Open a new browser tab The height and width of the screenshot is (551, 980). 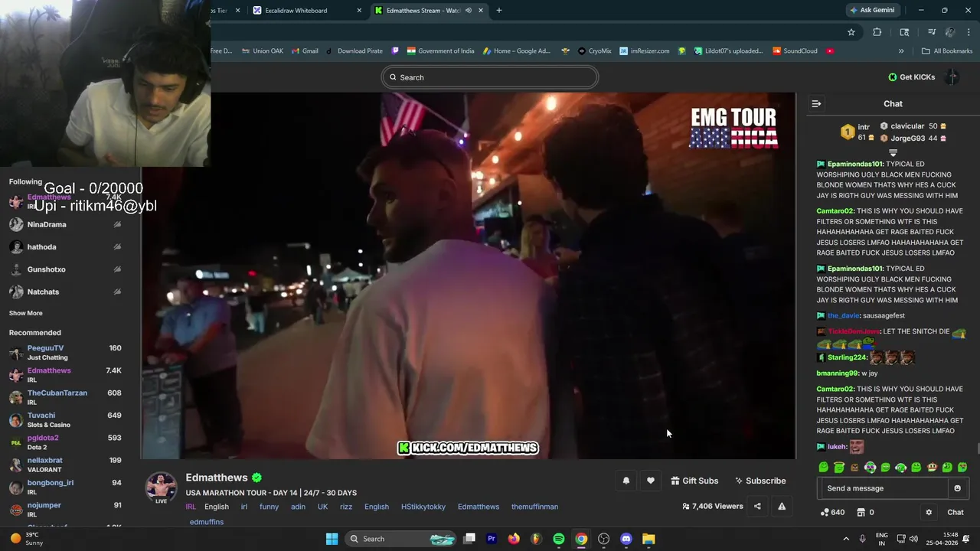(499, 11)
